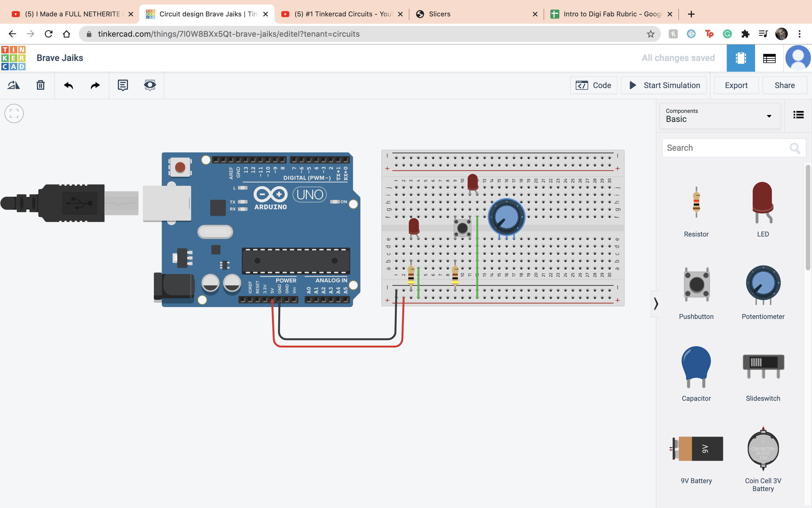This screenshot has height=508, width=812.
Task: Close the Circuit design tab
Action: point(265,14)
